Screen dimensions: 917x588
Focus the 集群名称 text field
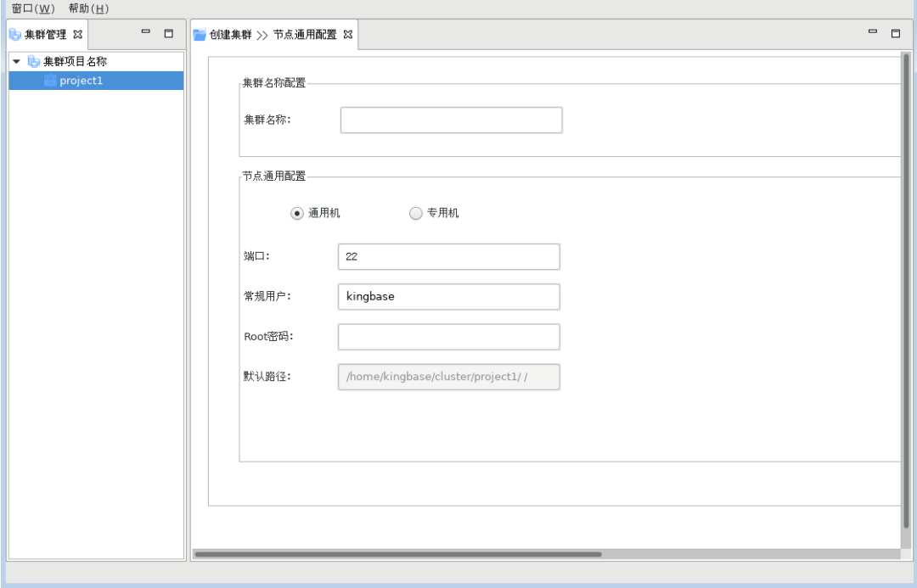point(451,120)
